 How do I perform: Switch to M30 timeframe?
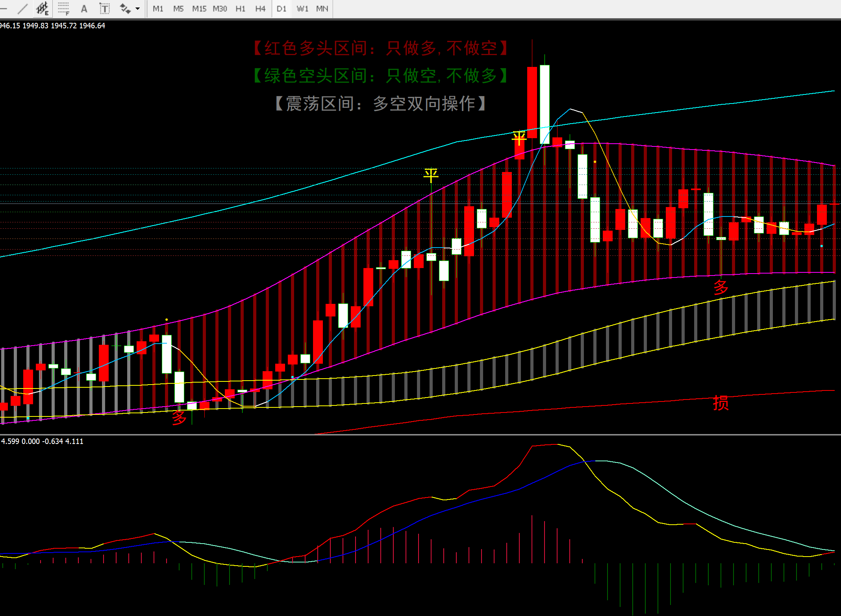[x=220, y=9]
